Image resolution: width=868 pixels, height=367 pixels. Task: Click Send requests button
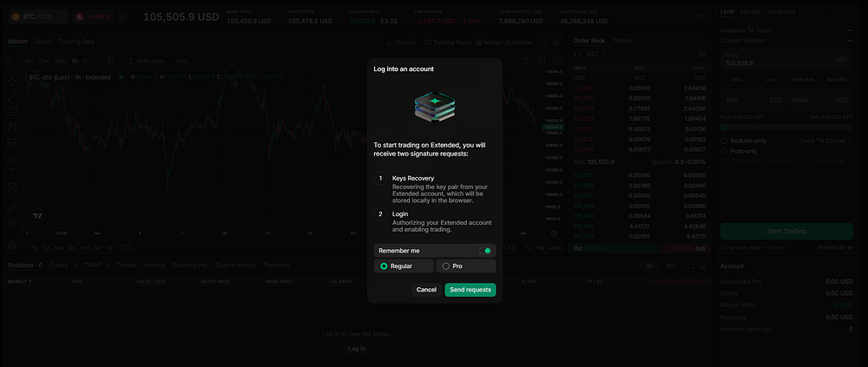pyautogui.click(x=470, y=290)
